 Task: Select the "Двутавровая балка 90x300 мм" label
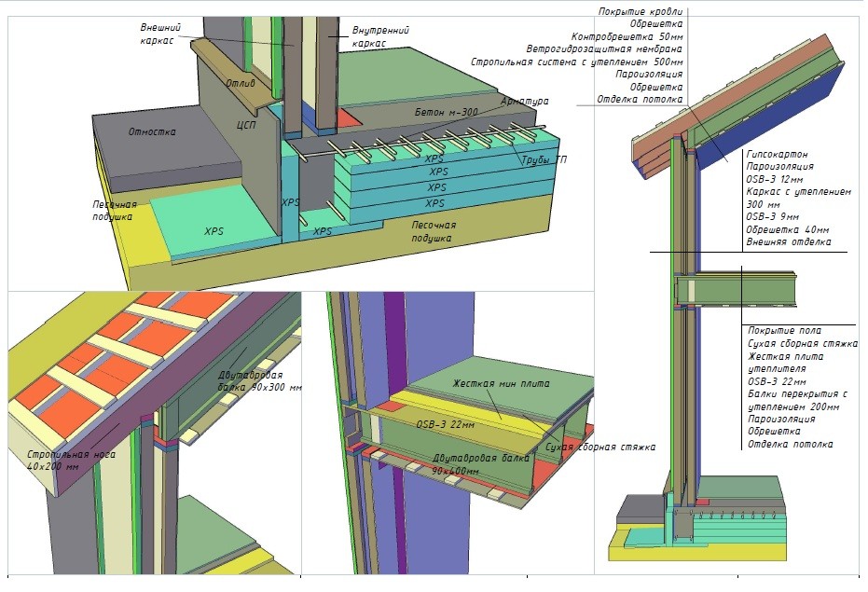pyautogui.click(x=254, y=381)
